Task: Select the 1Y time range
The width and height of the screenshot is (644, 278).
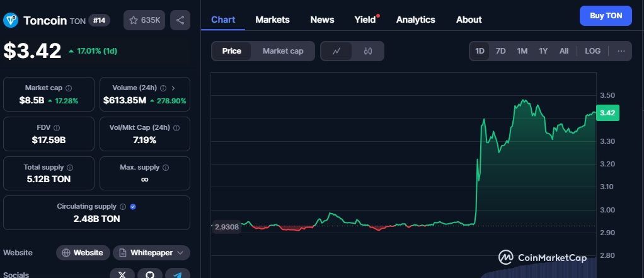Action: click(543, 51)
